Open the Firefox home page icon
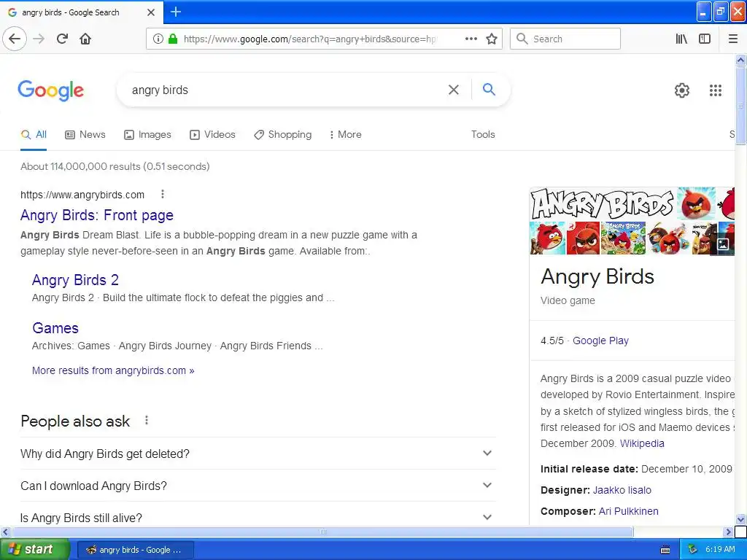This screenshot has height=560, width=747. (85, 39)
